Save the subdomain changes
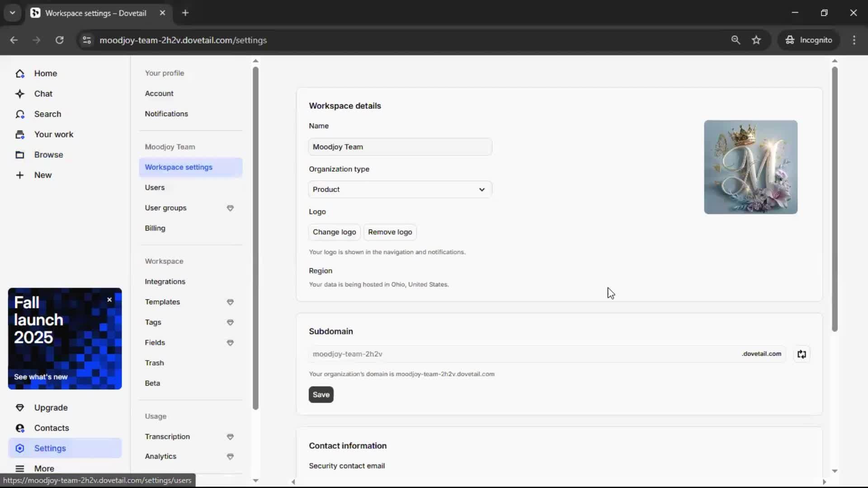Screen dimensions: 868x488 tap(321, 394)
